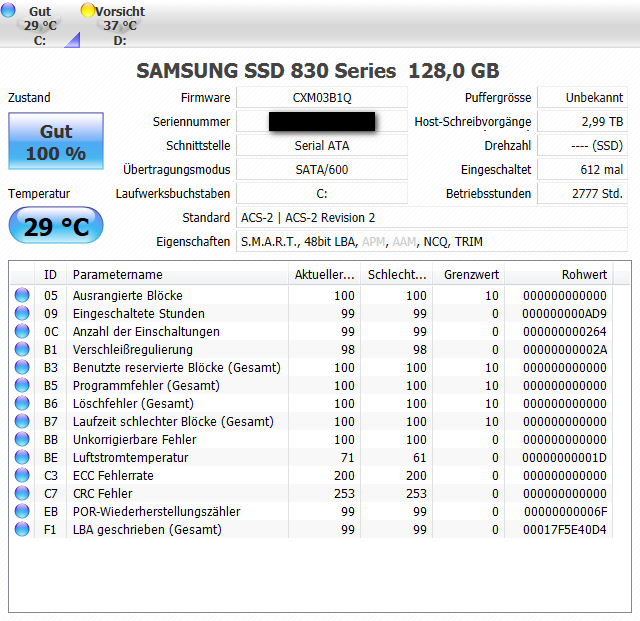Select the C: drive status icon

point(8,10)
